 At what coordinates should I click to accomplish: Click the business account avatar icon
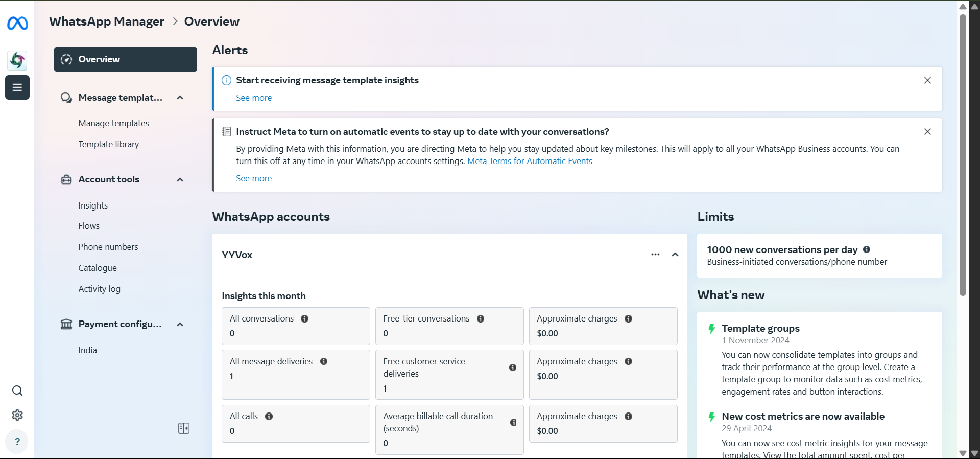17,60
